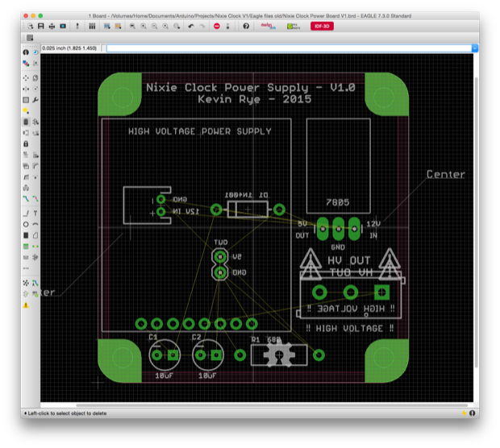Open Help with the question mark icon

[246, 26]
